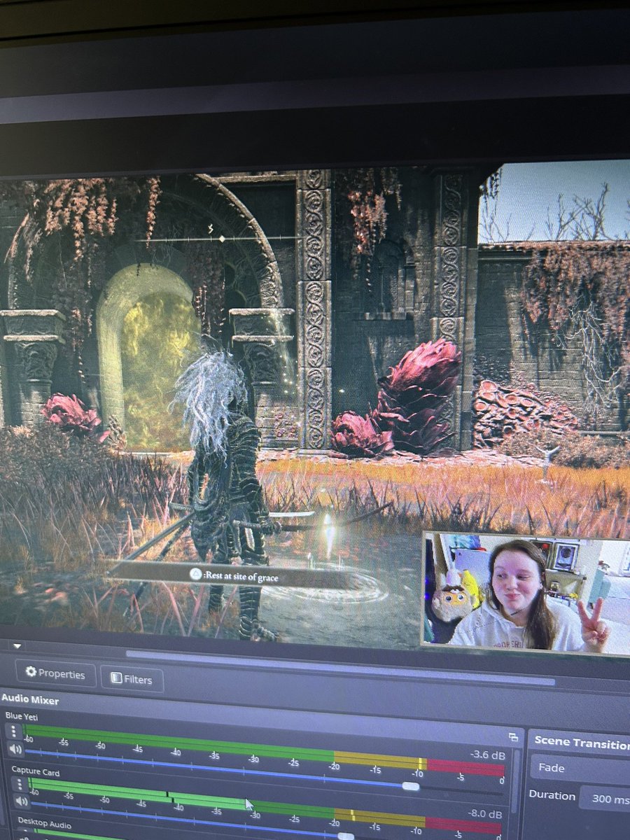Click the filter icon on Filters button
This screenshot has height=840, width=630.
click(115, 679)
